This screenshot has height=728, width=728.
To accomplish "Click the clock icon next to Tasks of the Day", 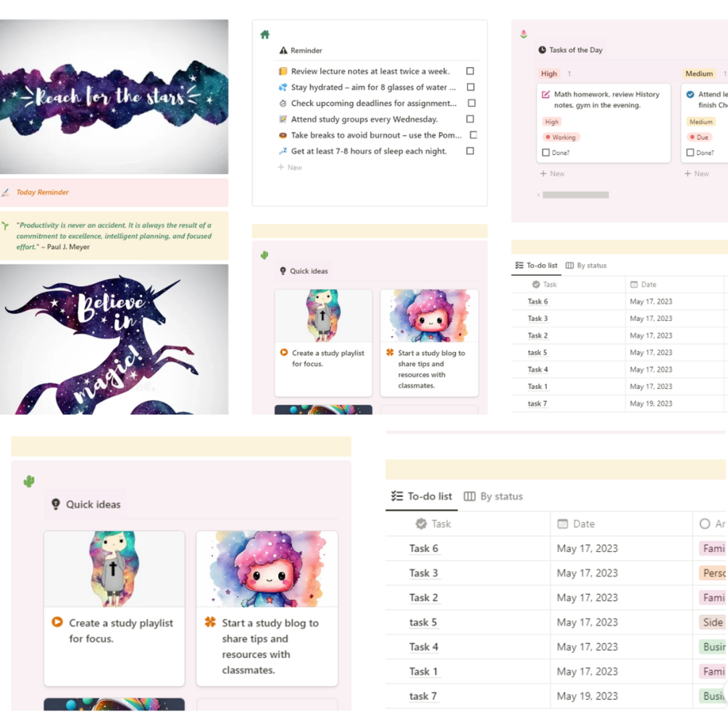I will [542, 50].
